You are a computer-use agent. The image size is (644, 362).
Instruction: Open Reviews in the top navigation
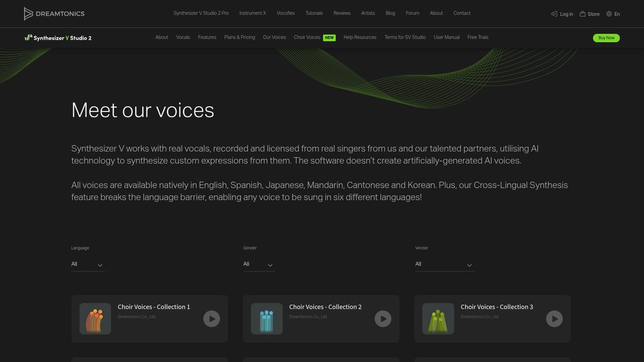pyautogui.click(x=342, y=13)
